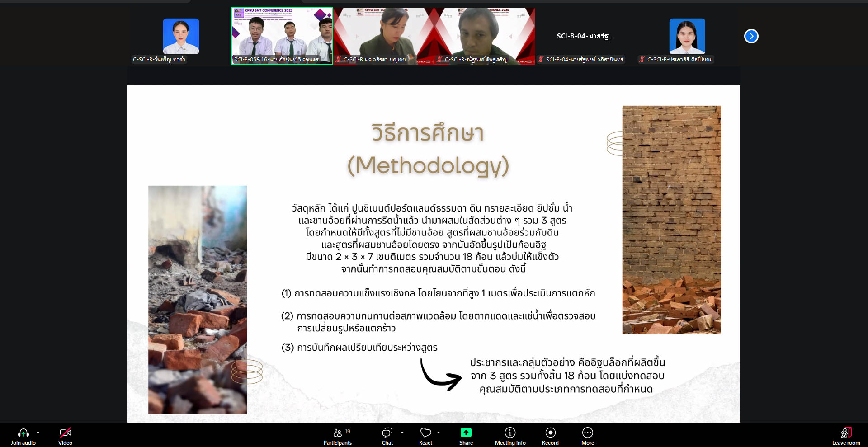Open Meeting info
The height and width of the screenshot is (447, 868).
510,433
